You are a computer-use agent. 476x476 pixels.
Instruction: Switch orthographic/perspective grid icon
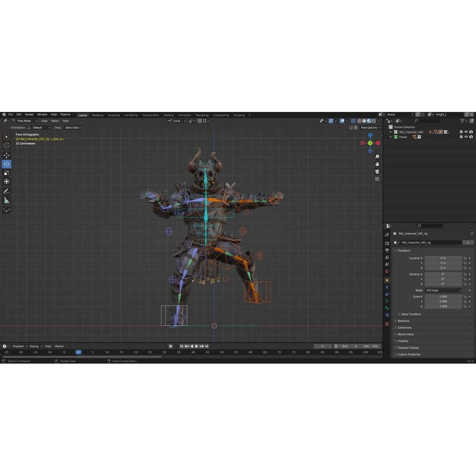tap(377, 179)
